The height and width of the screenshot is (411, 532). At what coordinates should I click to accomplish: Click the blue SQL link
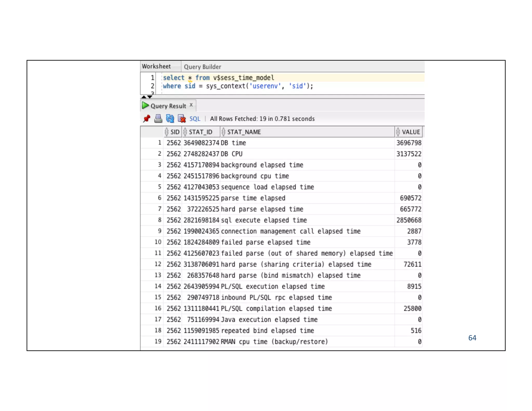click(195, 119)
